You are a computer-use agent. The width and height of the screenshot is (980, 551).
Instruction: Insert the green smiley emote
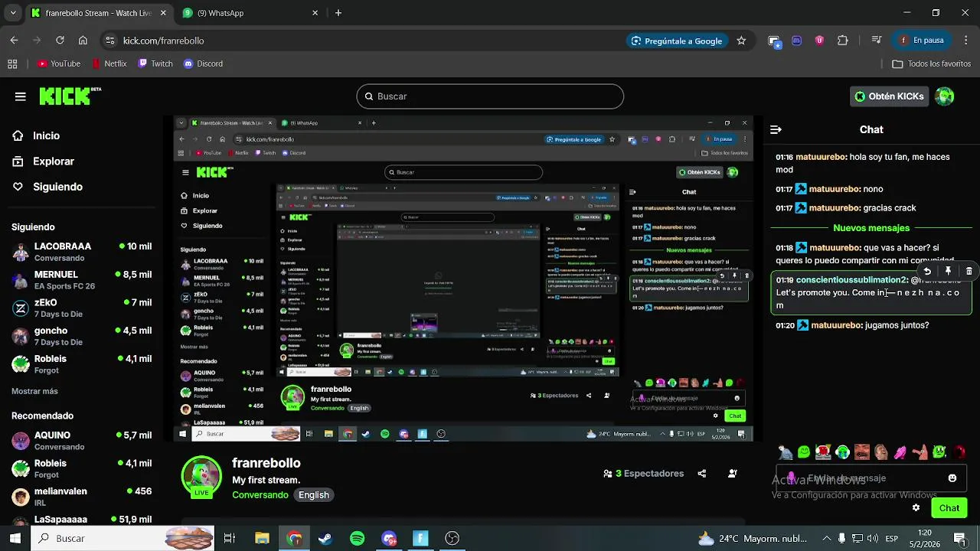click(804, 452)
